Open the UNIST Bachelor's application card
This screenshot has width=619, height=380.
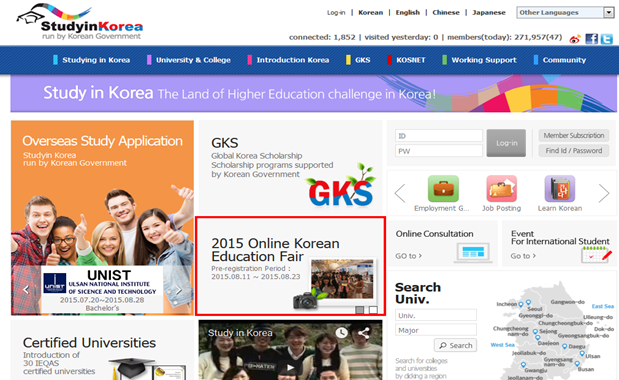[x=102, y=290]
